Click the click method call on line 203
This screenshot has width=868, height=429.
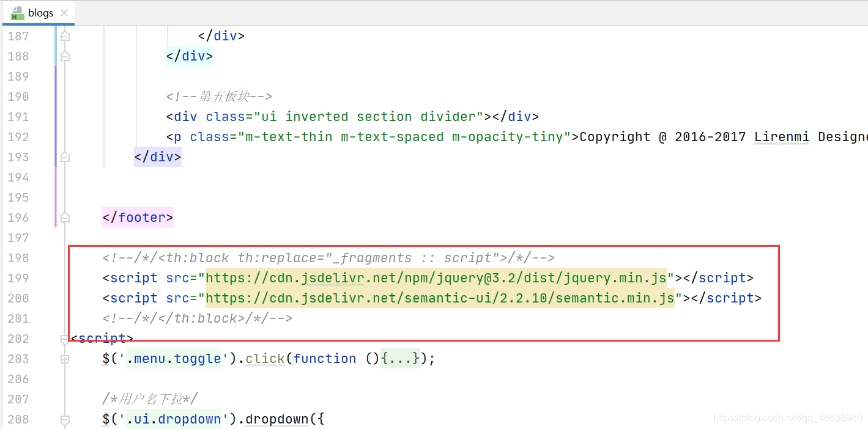tap(264, 359)
